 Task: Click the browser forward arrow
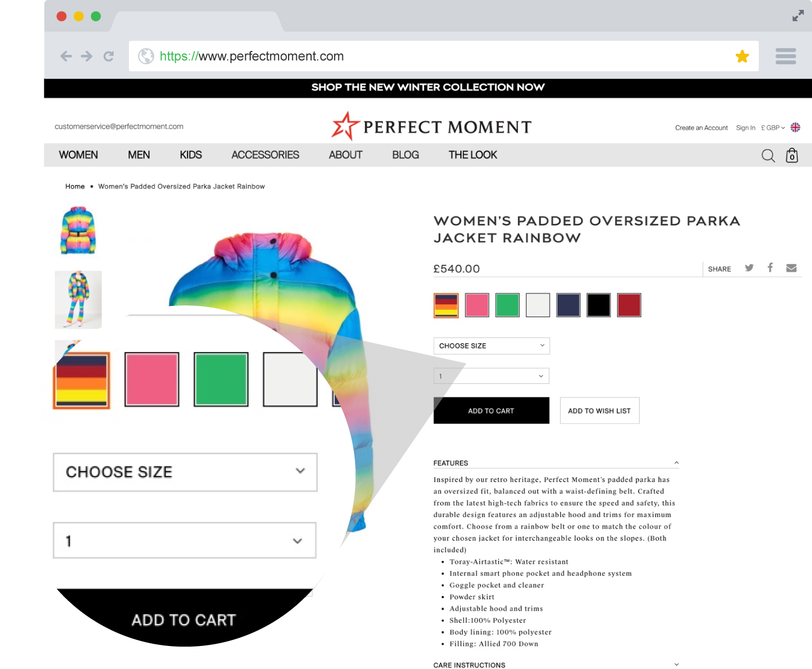(87, 56)
